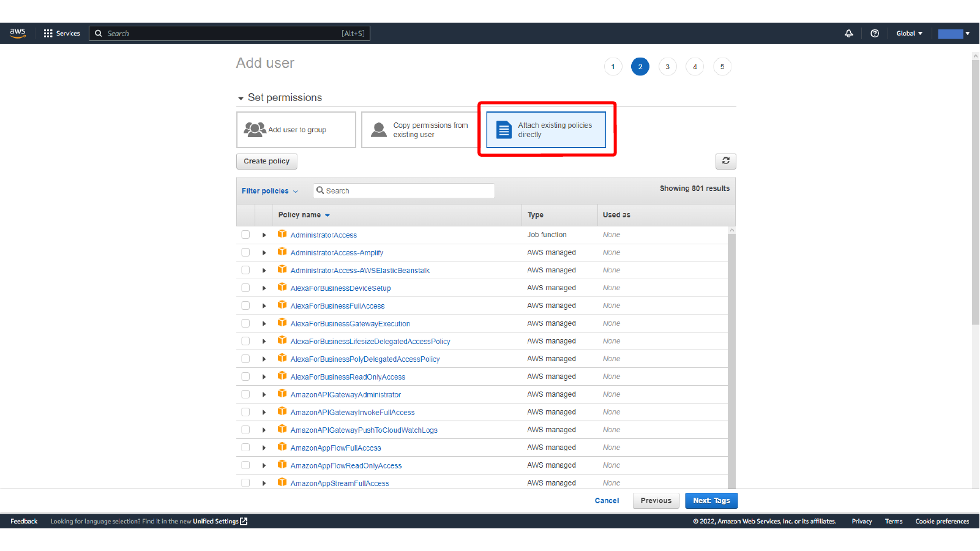Go to wizard step 3

667,67
